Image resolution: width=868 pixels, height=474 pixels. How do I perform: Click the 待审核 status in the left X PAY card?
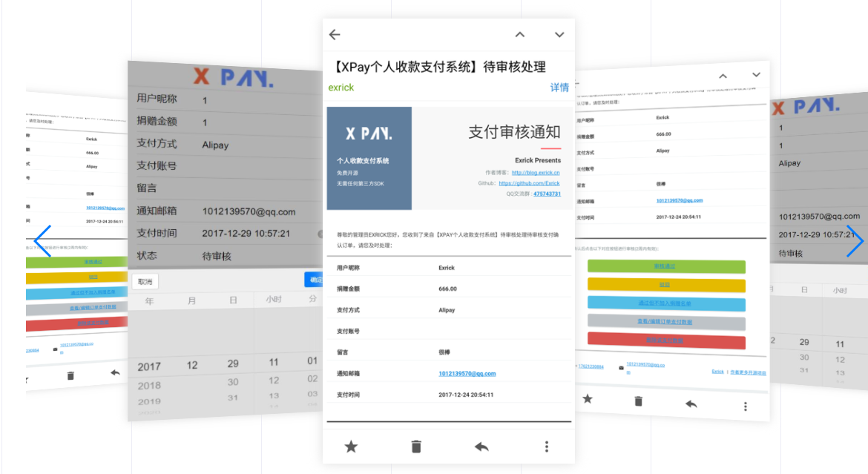pos(217,256)
